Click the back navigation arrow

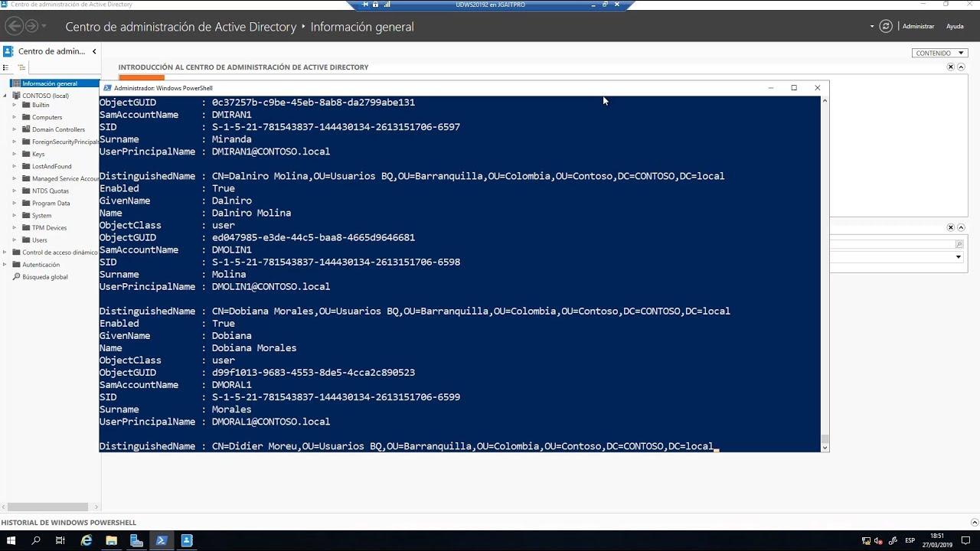click(x=12, y=26)
